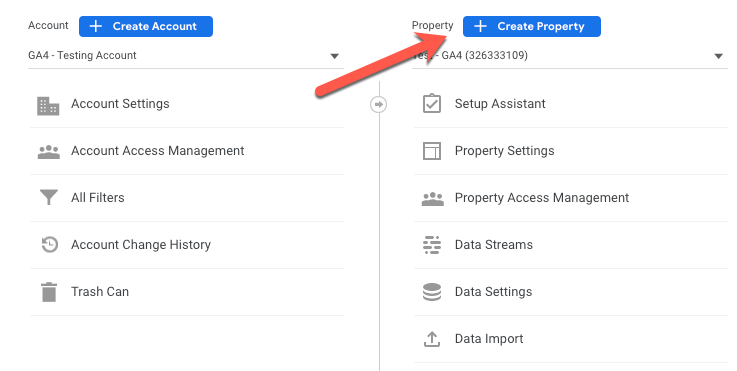
Task: Open Data Settings
Action: pos(571,292)
